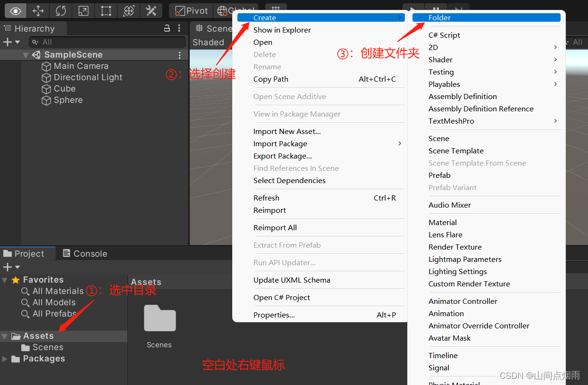Viewport: 588px width, 385px height.
Task: Choose Import New Asset...
Action: coord(287,131)
